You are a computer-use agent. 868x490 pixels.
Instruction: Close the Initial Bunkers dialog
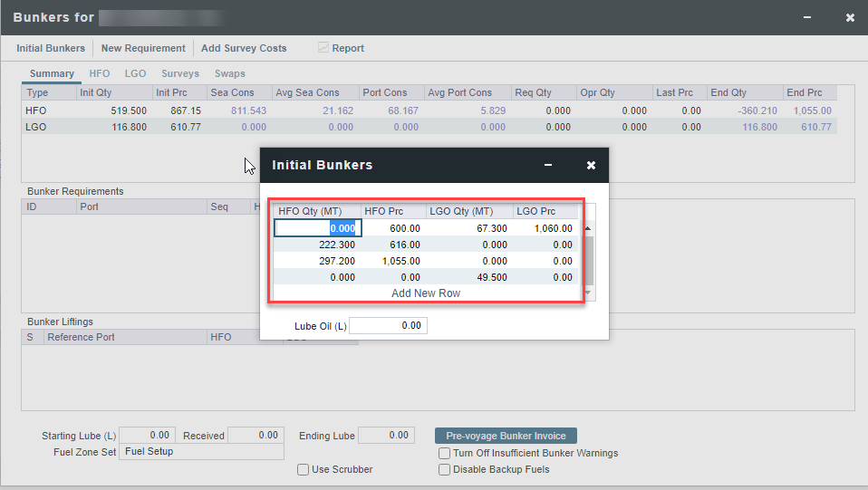[591, 166]
